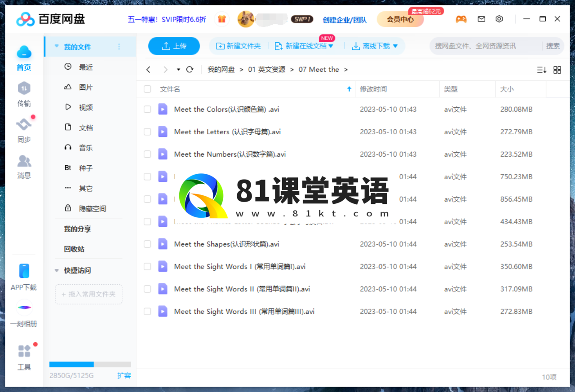Click the storage usage progress bar

(x=90, y=365)
